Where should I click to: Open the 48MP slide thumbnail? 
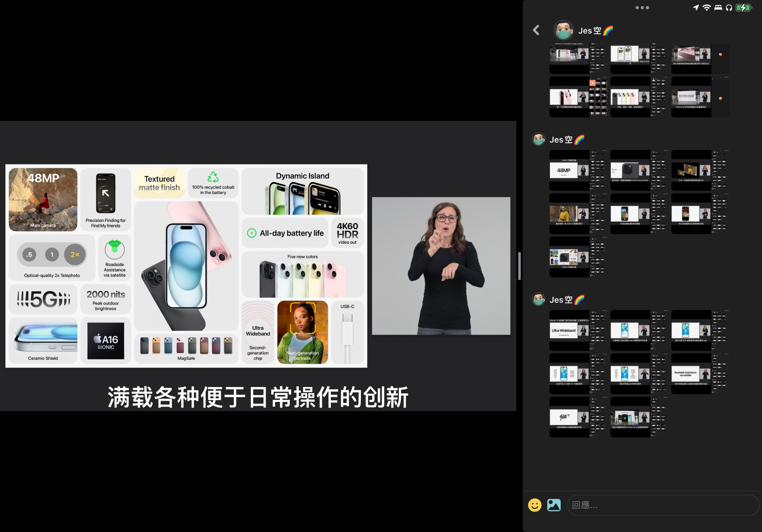click(x=578, y=170)
